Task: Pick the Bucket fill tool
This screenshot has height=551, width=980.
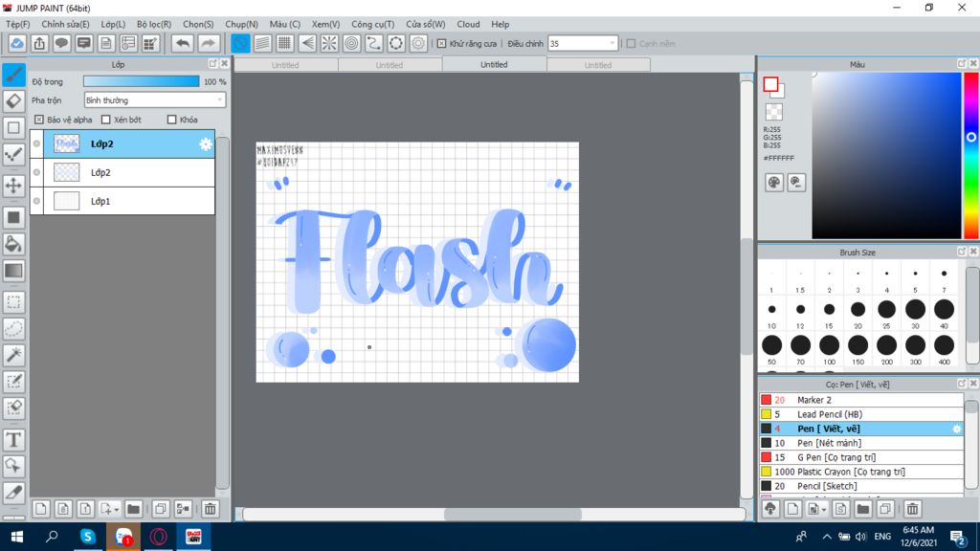Action: pyautogui.click(x=13, y=244)
